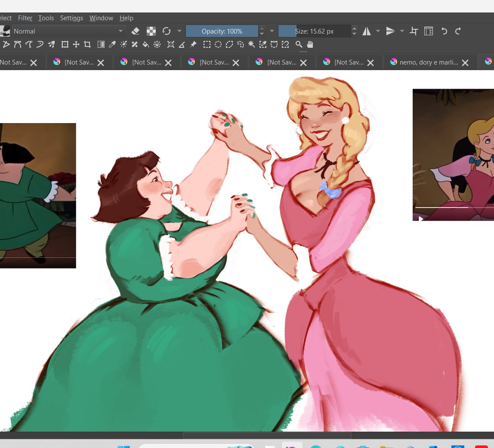494x448 pixels.
Task: Select the Multibrush tool
Action: point(51,44)
